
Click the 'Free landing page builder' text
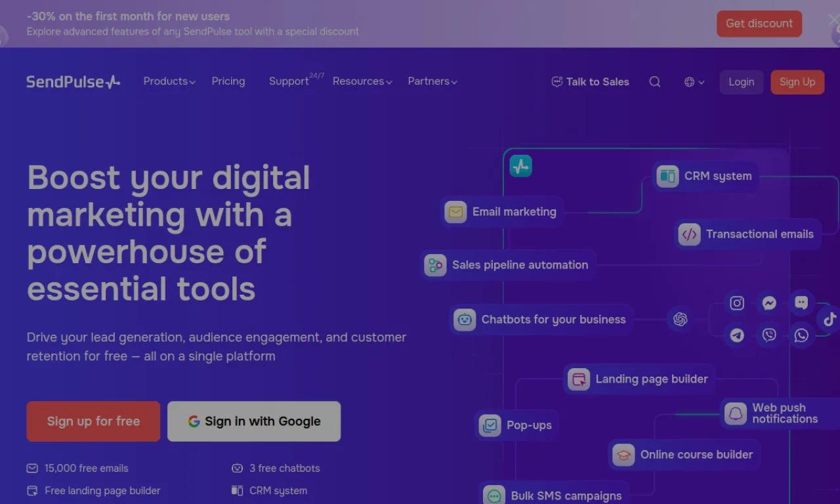pos(102,491)
